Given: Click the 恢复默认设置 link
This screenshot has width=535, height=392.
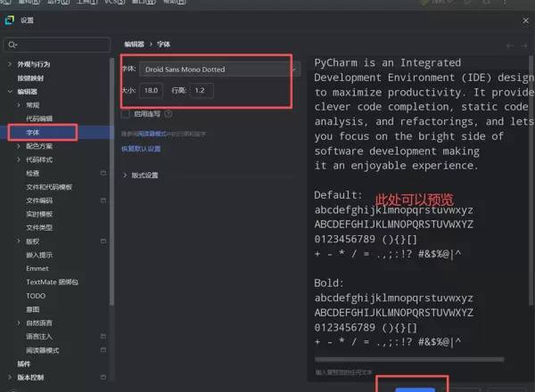Looking at the screenshot, I should pyautogui.click(x=141, y=149).
